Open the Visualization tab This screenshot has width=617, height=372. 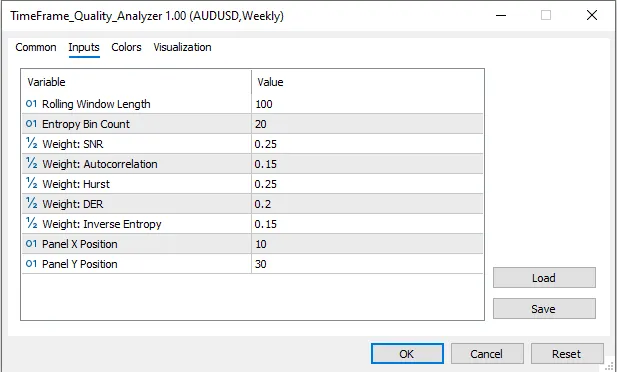182,47
